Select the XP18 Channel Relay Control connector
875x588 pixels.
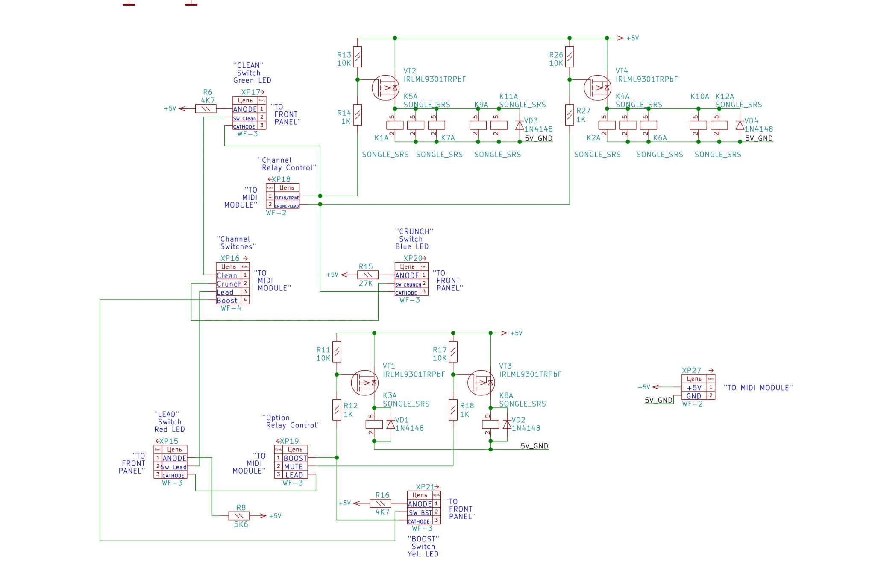pyautogui.click(x=282, y=196)
